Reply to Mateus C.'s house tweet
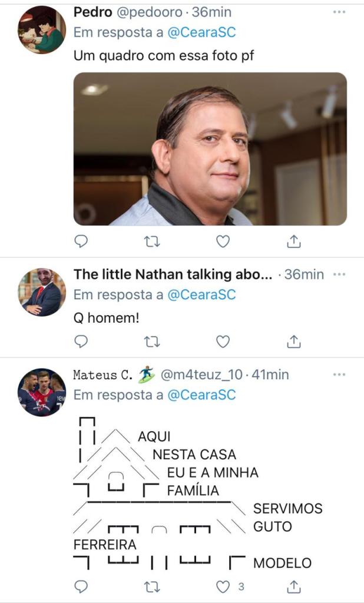This screenshot has width=364, height=603. [x=82, y=587]
